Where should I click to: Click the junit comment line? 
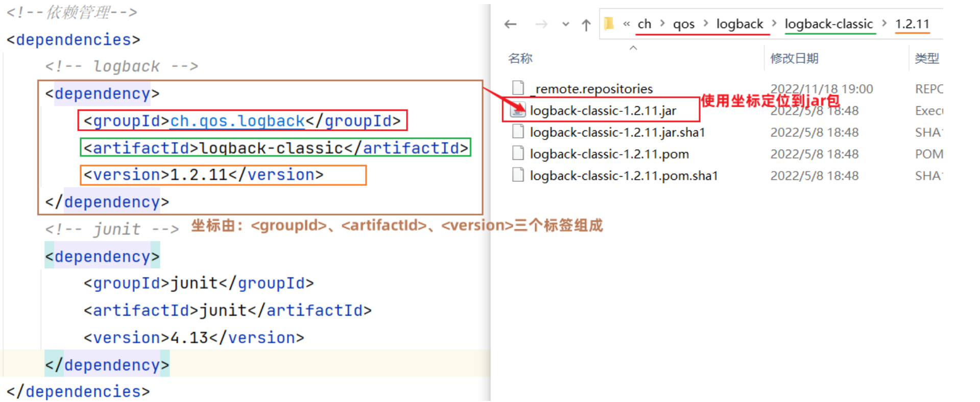point(112,229)
